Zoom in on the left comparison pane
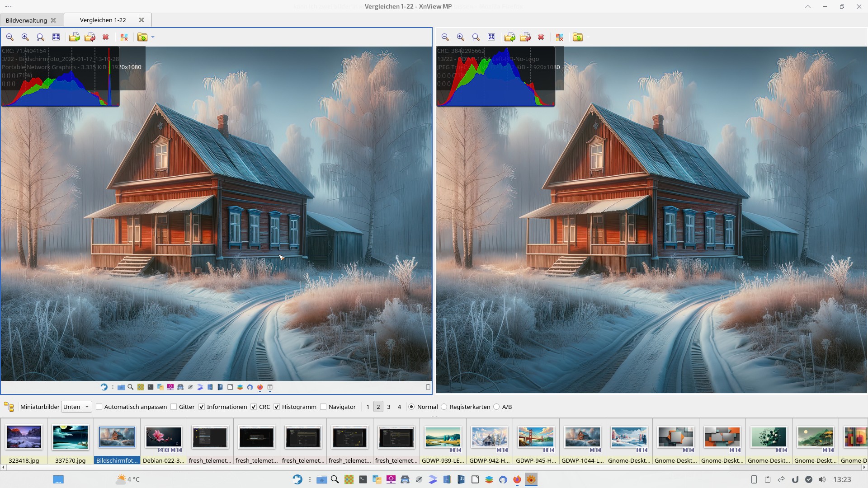The width and height of the screenshot is (868, 488). (25, 37)
